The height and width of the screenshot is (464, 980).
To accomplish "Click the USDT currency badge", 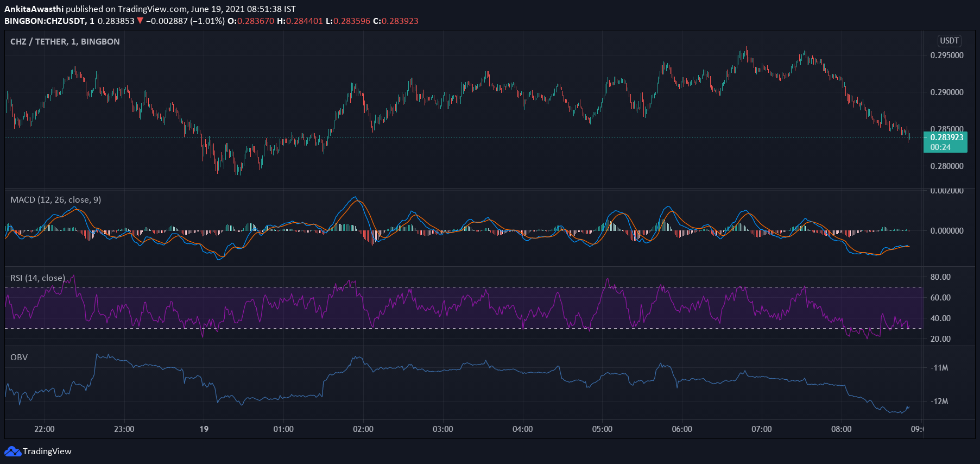I will (x=950, y=41).
